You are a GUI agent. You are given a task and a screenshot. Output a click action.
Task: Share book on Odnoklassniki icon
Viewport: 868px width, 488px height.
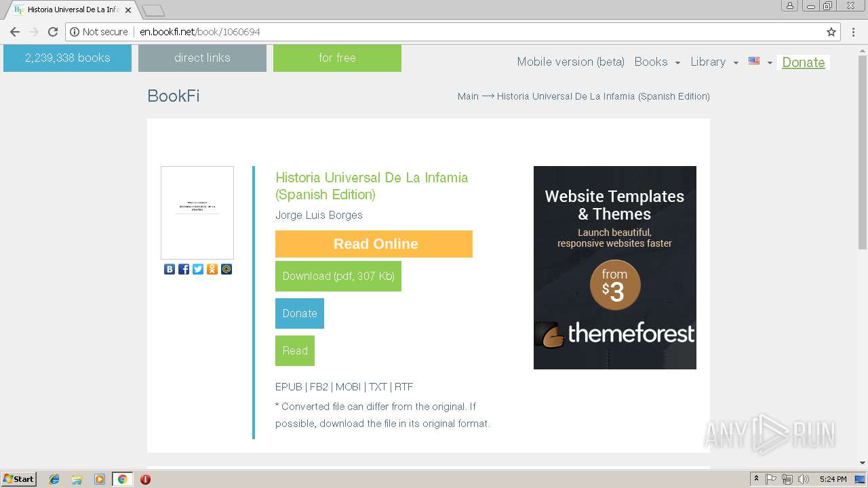(212, 269)
